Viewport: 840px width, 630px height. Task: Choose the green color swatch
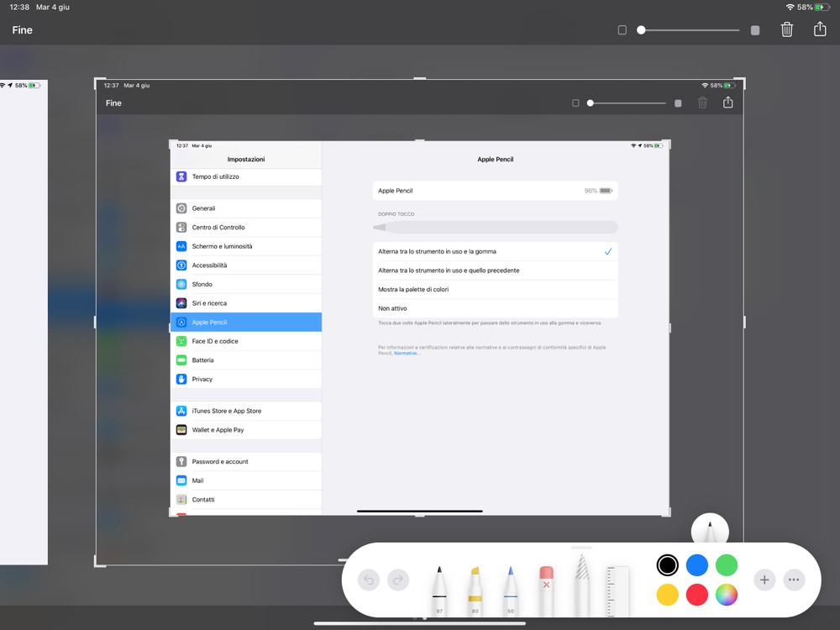pyautogui.click(x=727, y=565)
